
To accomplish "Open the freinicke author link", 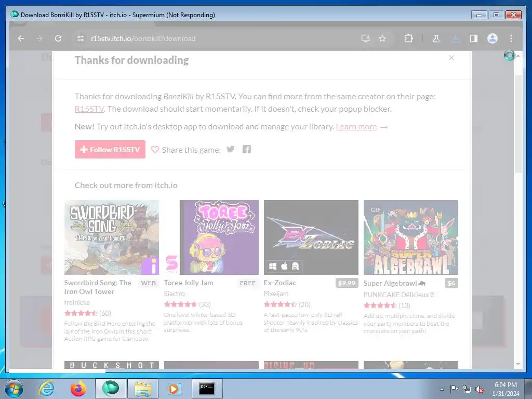I will (77, 302).
